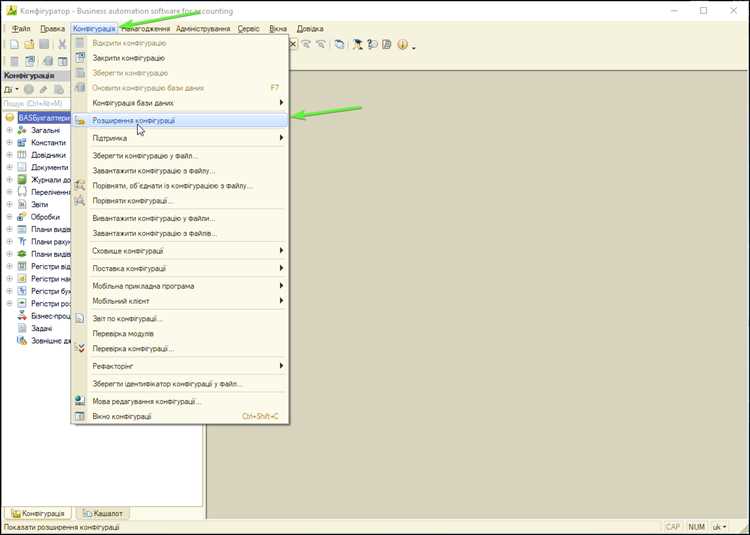Open the Мобільний клієнт submenu

pyautogui.click(x=180, y=301)
